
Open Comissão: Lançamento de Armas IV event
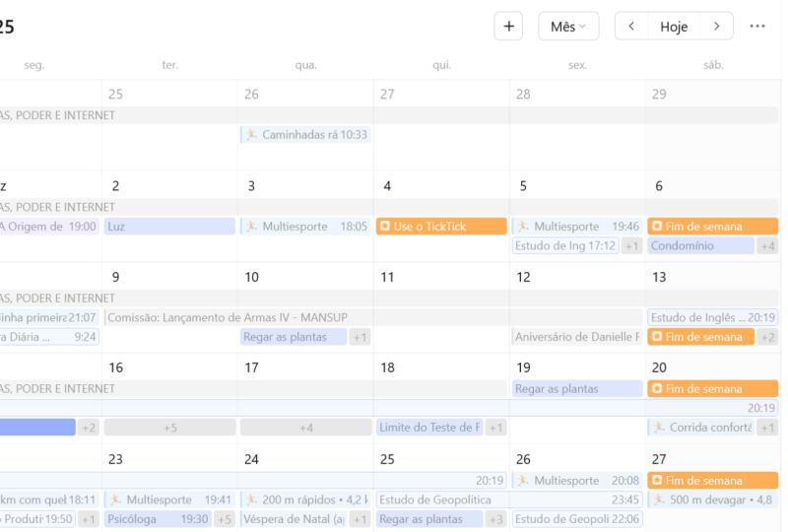373,317
